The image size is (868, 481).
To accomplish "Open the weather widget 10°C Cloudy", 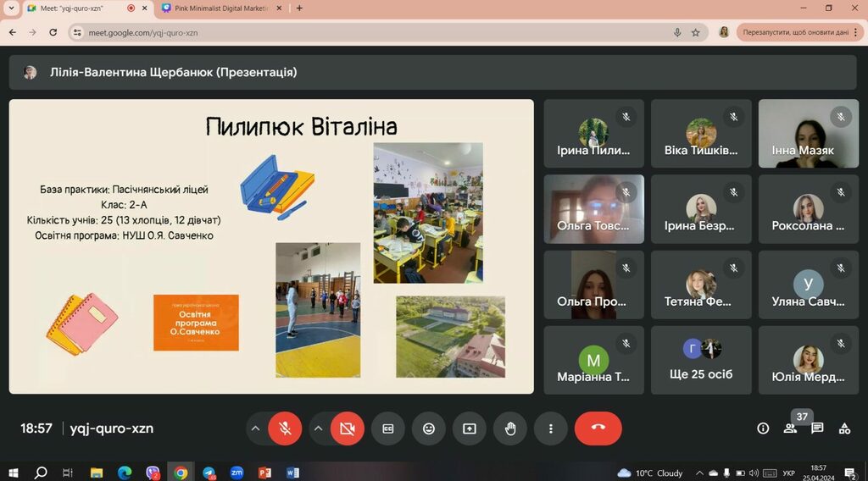I will (x=650, y=473).
